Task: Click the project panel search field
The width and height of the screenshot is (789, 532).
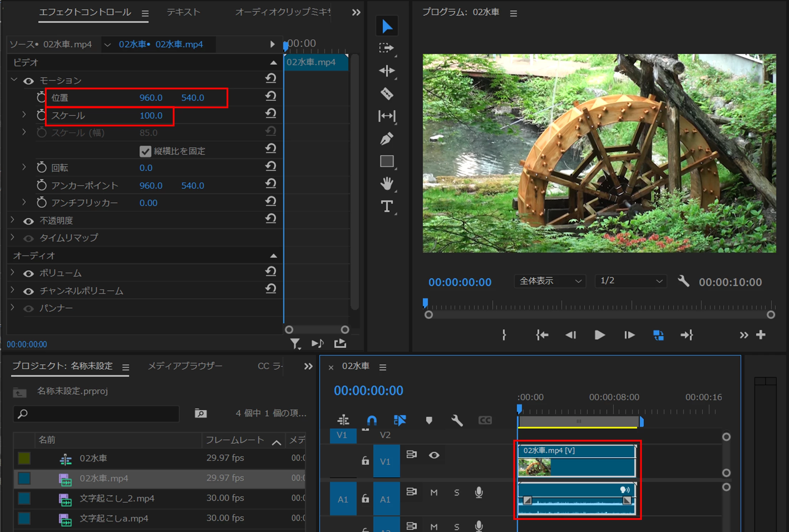Action: pyautogui.click(x=96, y=414)
